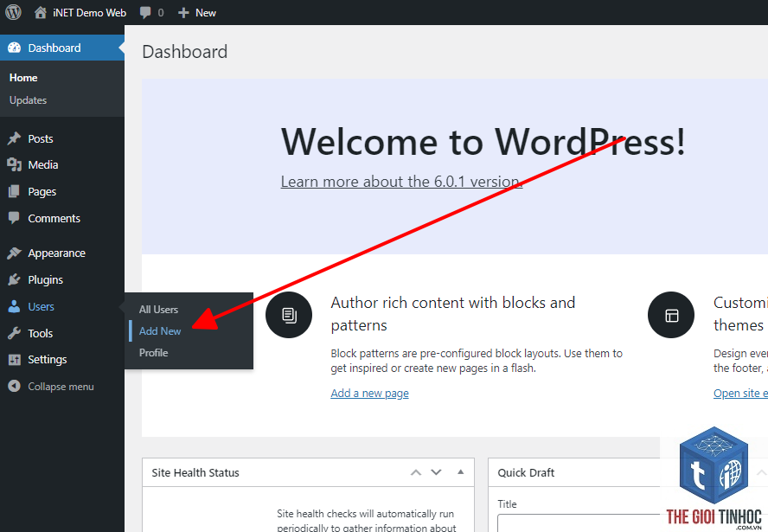Viewport: 768px width, 532px height.
Task: Click the WordPress logo icon
Action: tap(13, 12)
